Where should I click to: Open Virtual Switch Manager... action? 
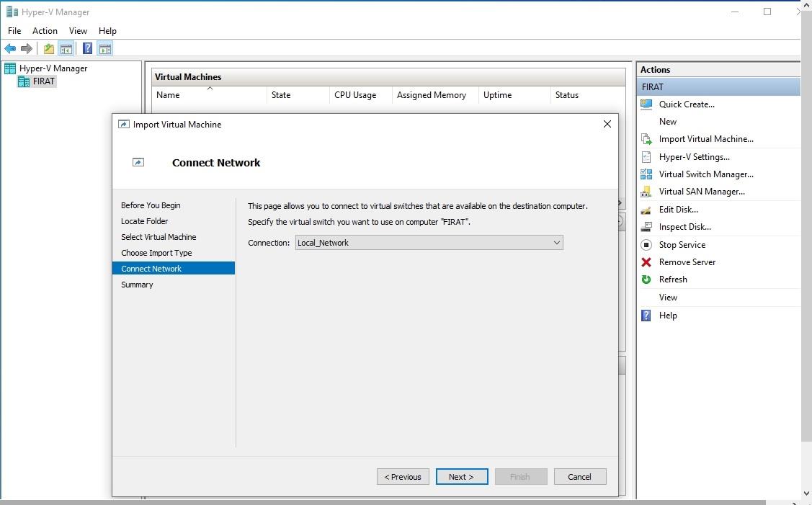[706, 174]
